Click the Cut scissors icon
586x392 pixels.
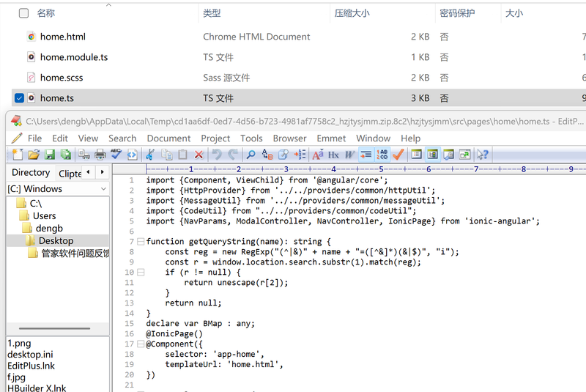point(150,155)
